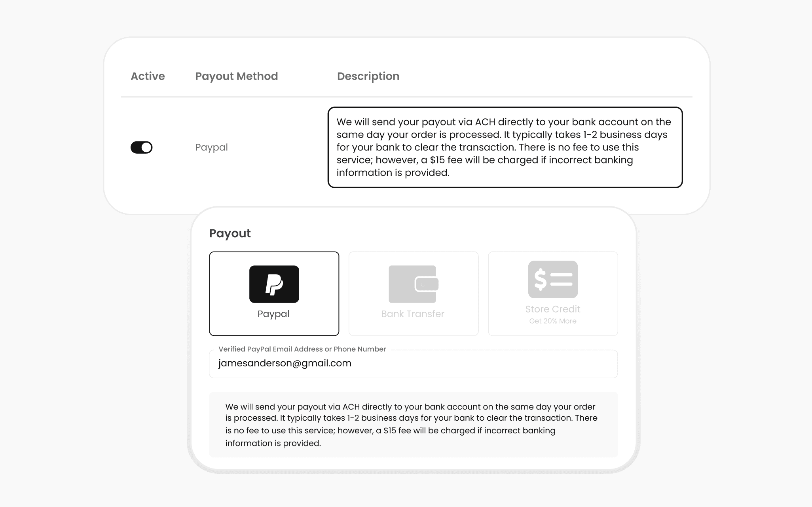Screen dimensions: 812x507
Task: Click the Active column header
Action: [x=148, y=76]
